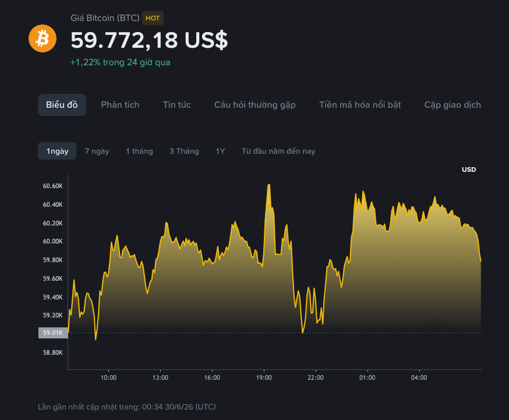Click the 59.772,18 US$ price value
Viewport: 509px width, 420px height.
149,41
